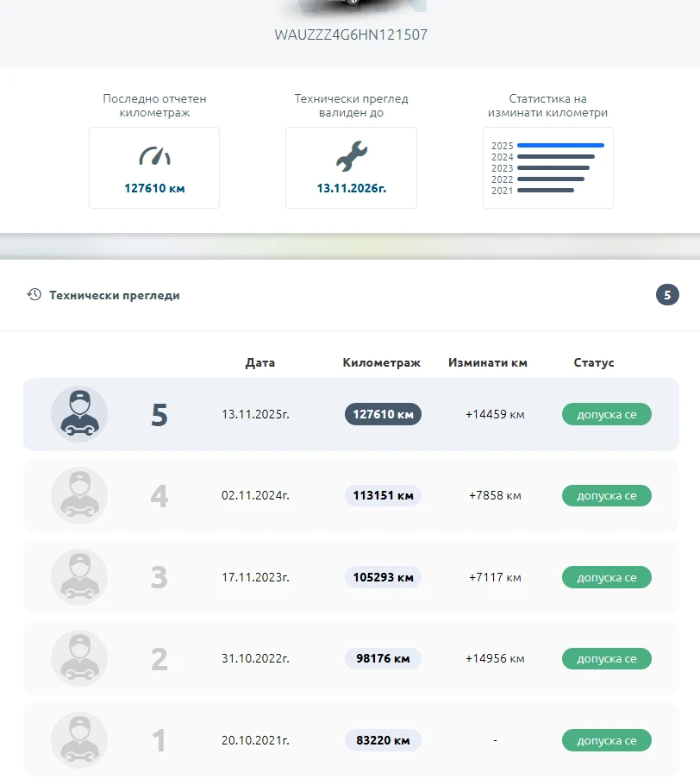Click the speedometer icon above 127610 км
The width and height of the screenshot is (700, 779).
tap(154, 156)
